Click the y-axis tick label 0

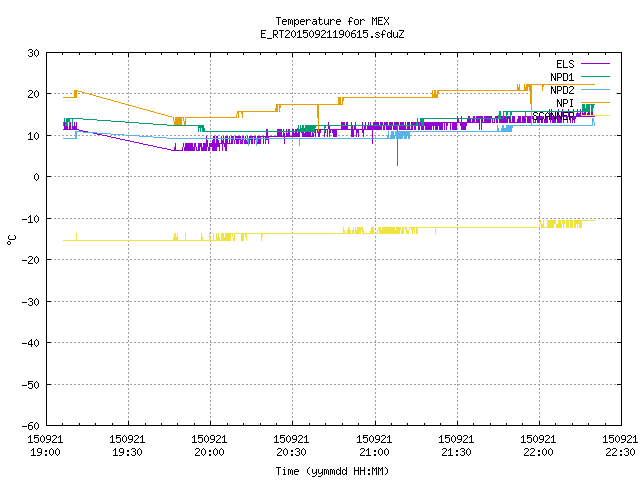click(37, 177)
